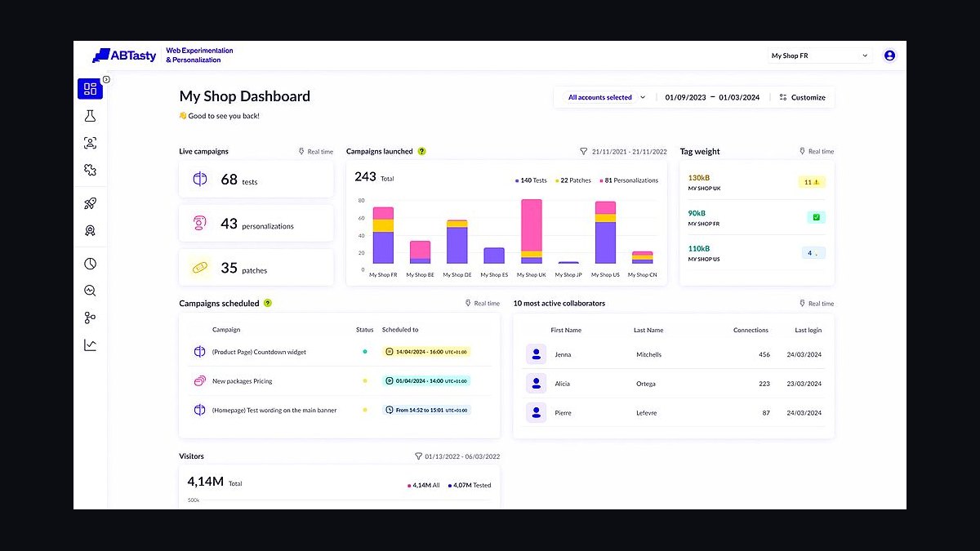Open the Dashboard sidebar icon

90,88
